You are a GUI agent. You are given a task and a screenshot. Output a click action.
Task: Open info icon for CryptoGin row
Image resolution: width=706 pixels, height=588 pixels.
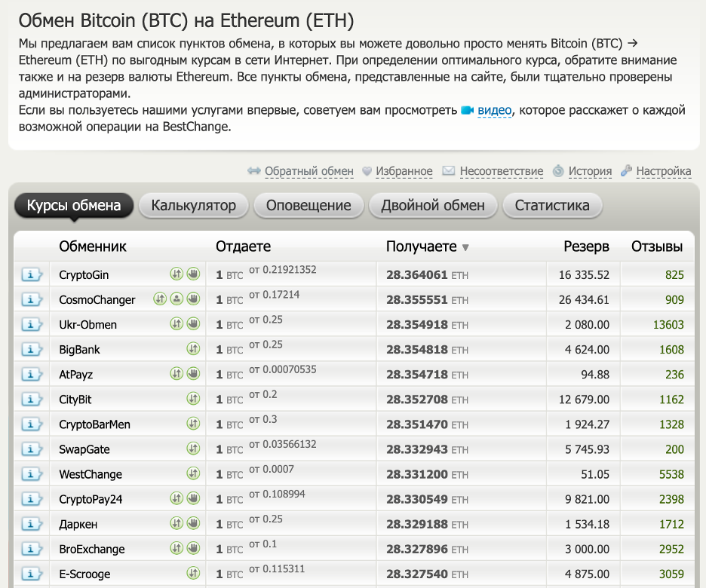point(32,274)
